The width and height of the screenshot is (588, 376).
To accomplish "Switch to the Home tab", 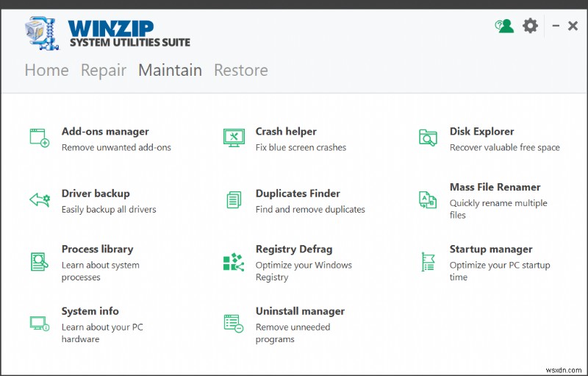I will tap(46, 71).
